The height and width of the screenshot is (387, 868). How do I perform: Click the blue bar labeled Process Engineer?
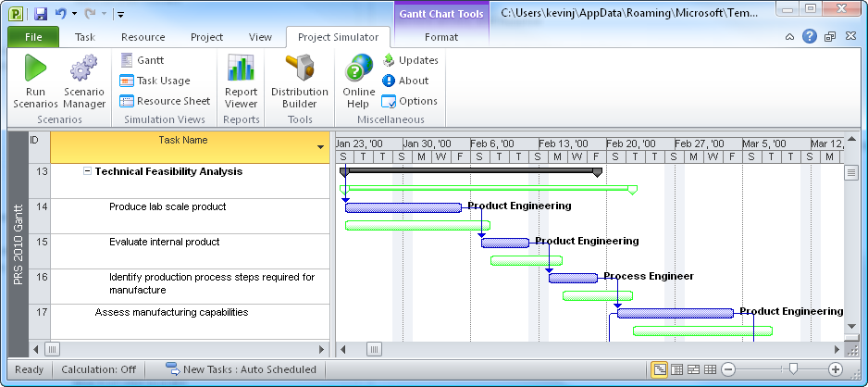point(573,278)
